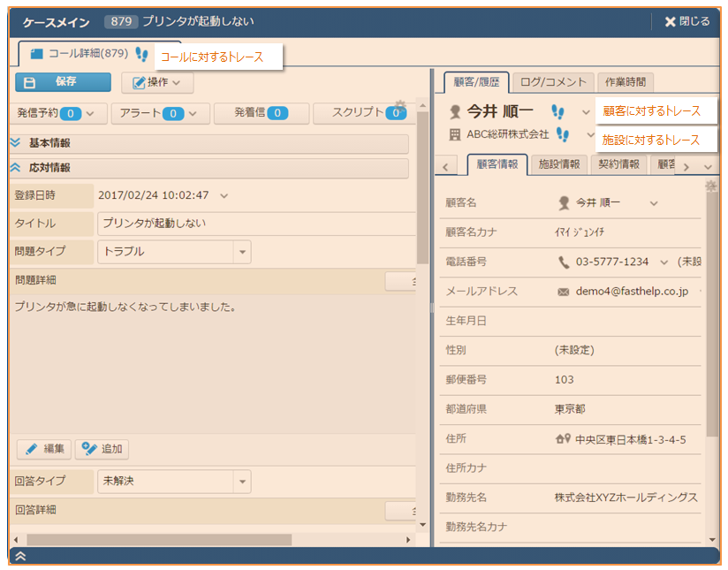Click the double-chevron icon in bottom bar

click(21, 556)
